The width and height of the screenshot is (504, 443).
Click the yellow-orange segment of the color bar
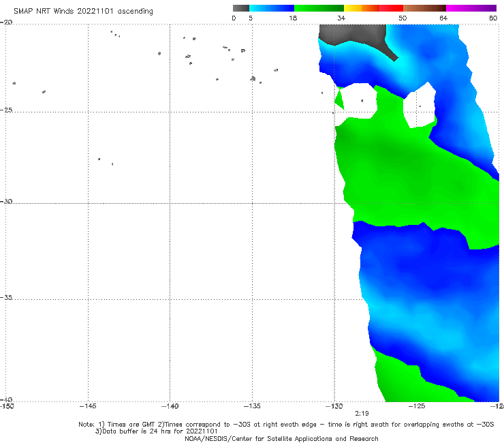pos(362,8)
